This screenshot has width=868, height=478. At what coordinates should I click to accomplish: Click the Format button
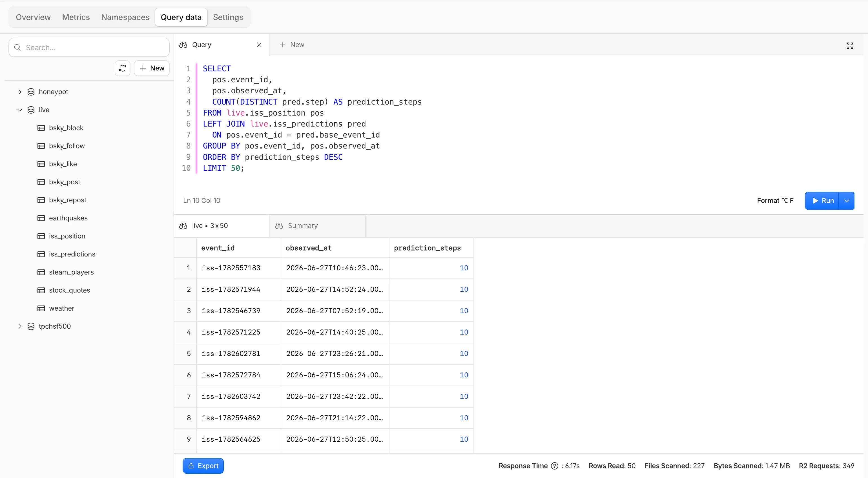point(775,201)
